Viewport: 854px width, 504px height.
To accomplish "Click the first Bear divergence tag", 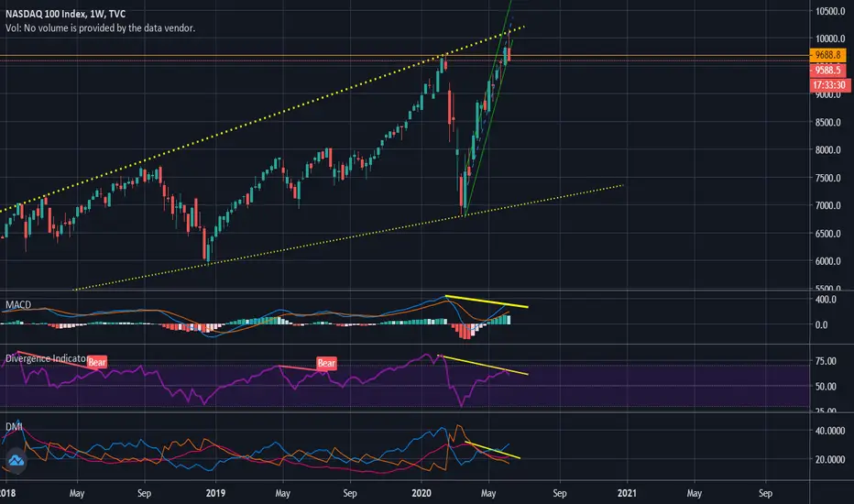I will [x=97, y=362].
